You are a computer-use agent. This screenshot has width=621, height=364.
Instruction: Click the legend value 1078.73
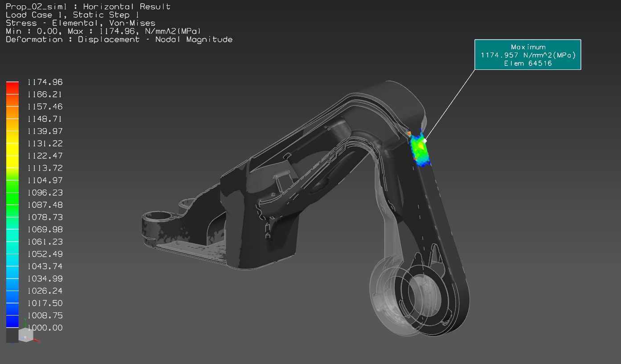pyautogui.click(x=45, y=217)
